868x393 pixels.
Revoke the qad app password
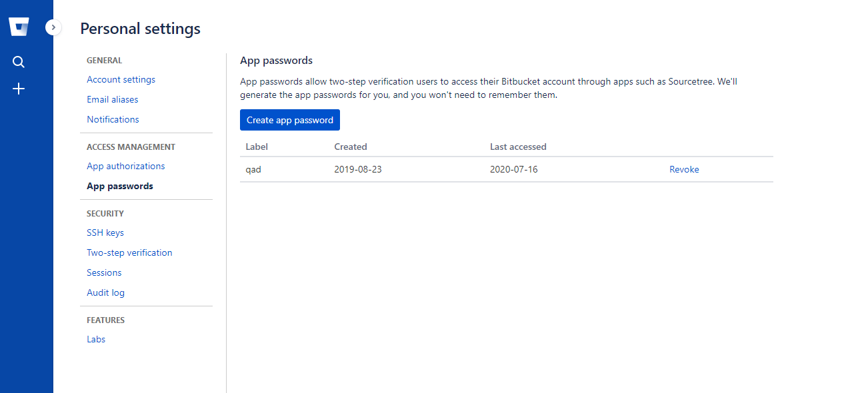(684, 169)
